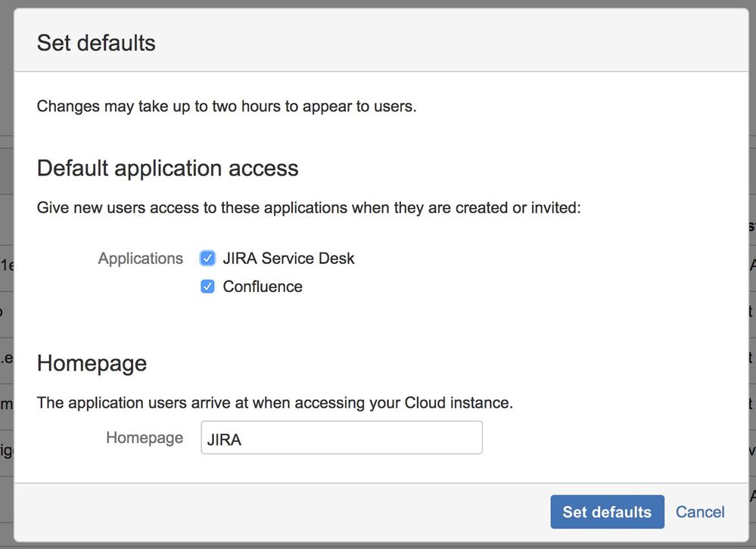This screenshot has width=756, height=549.
Task: Uncheck the JIRA Service Desk checkbox
Action: [x=207, y=258]
